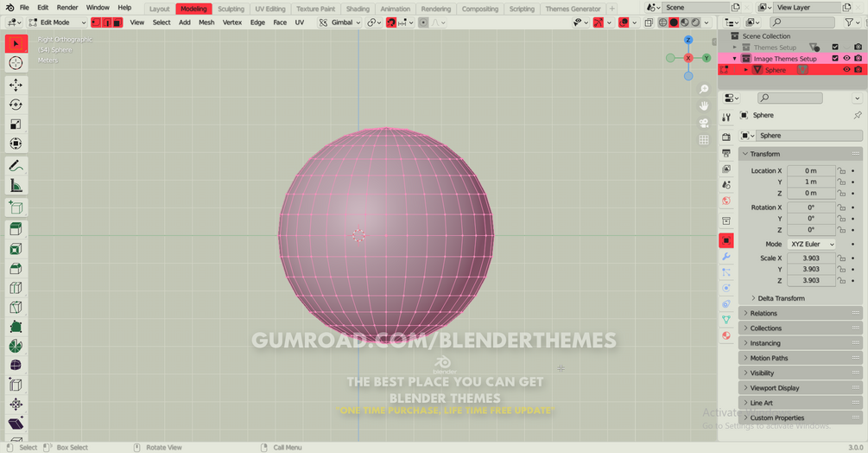868x453 pixels.
Task: Disable Sphere in renders camera icon
Action: point(858,69)
